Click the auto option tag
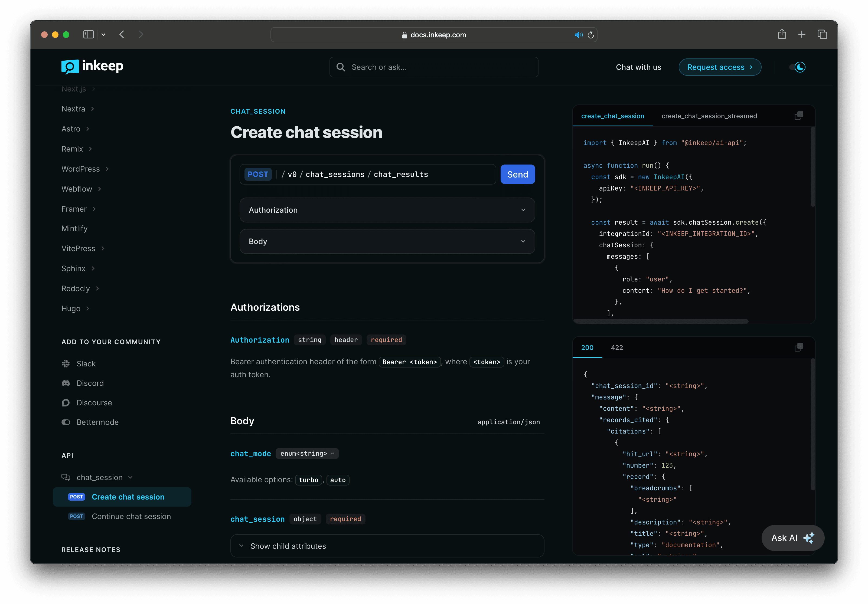This screenshot has height=604, width=868. (338, 480)
